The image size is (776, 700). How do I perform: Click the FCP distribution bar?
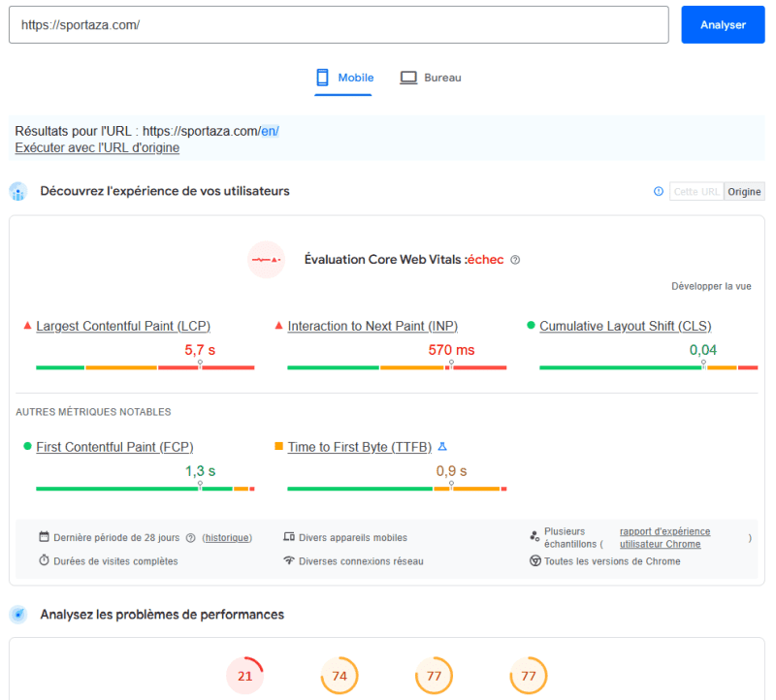[145, 489]
